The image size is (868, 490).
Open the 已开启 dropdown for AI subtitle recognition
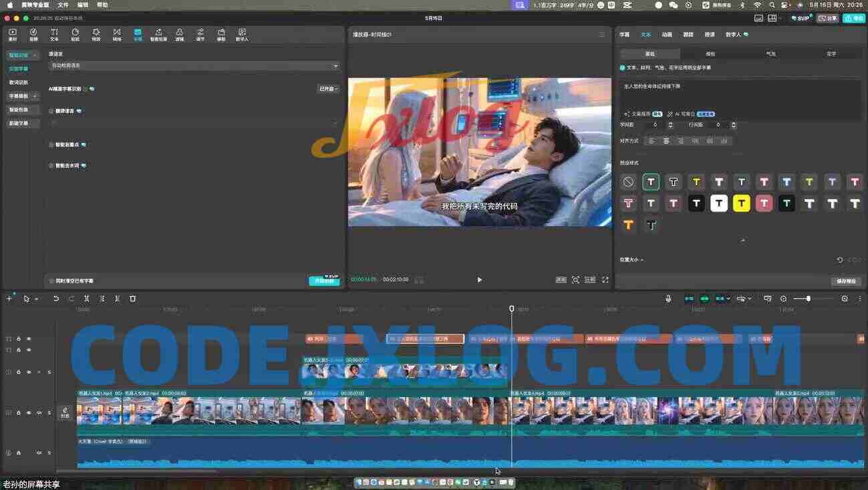pos(328,89)
